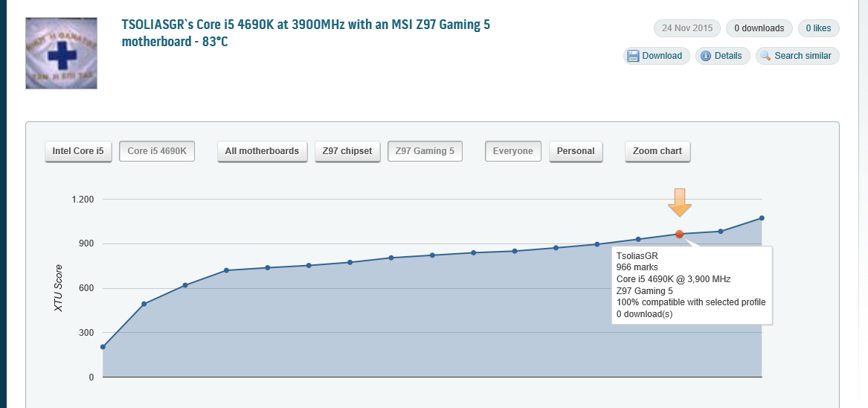Click 'Core i5 4690K @ 3,900 MHz' tooltip text

point(673,279)
